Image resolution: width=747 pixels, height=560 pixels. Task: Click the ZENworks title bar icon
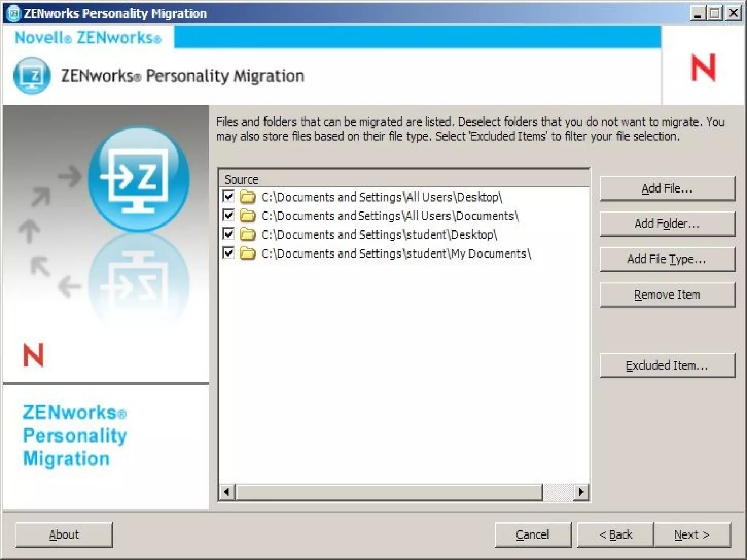click(x=13, y=13)
